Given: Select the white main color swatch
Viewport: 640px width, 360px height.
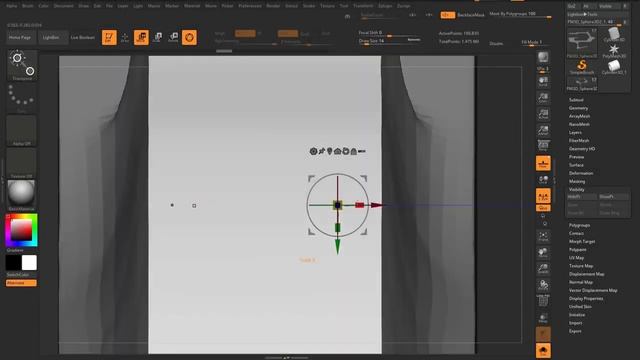Looking at the screenshot, I should (x=29, y=262).
